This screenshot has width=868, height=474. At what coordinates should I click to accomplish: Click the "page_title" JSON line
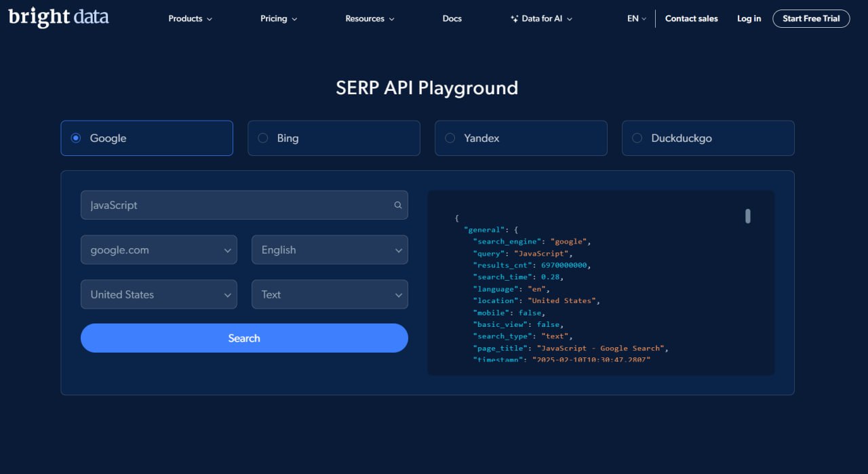571,348
